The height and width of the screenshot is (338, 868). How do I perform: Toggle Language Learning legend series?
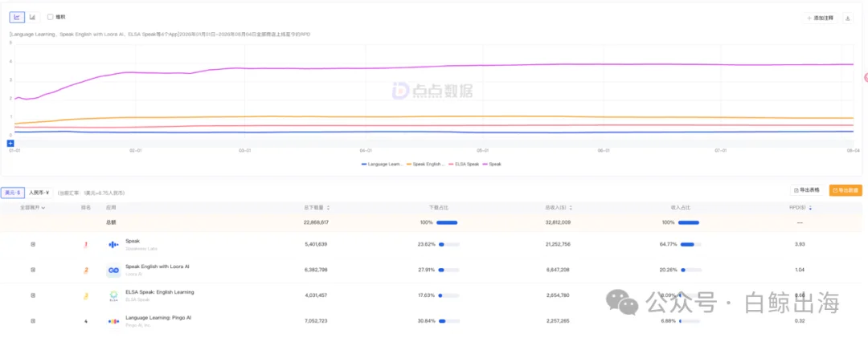coord(382,165)
